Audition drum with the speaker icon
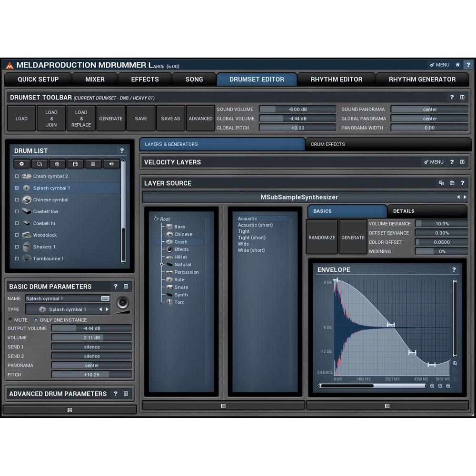 pyautogui.click(x=110, y=164)
